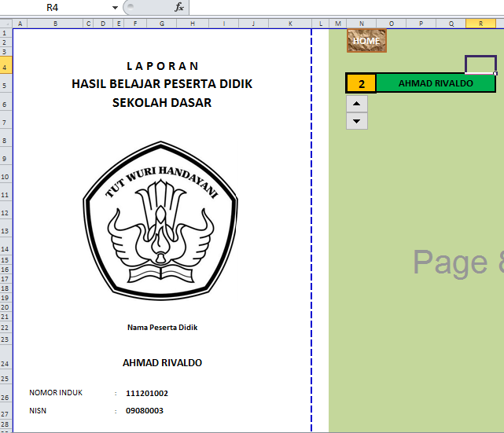Click the Insert Function fx icon
This screenshot has width=504, height=433.
pos(179,7)
